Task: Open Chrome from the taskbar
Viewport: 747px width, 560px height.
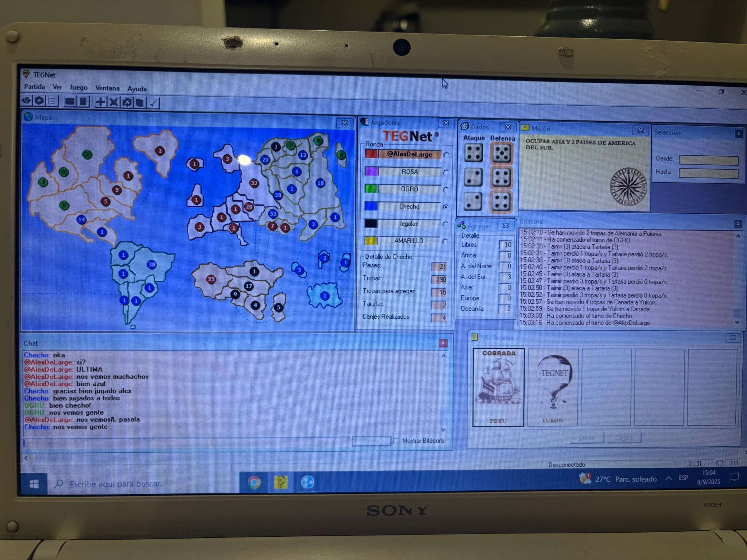Action: click(254, 482)
